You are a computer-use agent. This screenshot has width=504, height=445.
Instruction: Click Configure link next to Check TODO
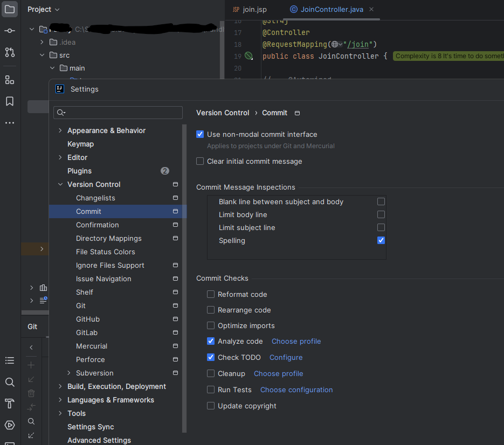[286, 357]
